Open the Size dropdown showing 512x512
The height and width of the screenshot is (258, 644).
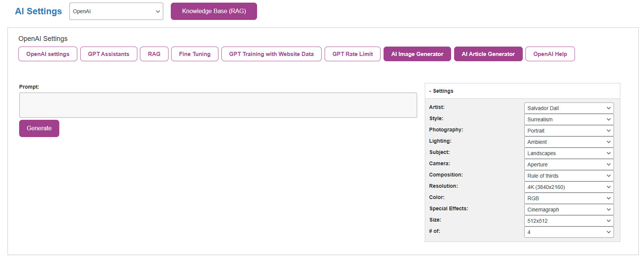coord(569,221)
